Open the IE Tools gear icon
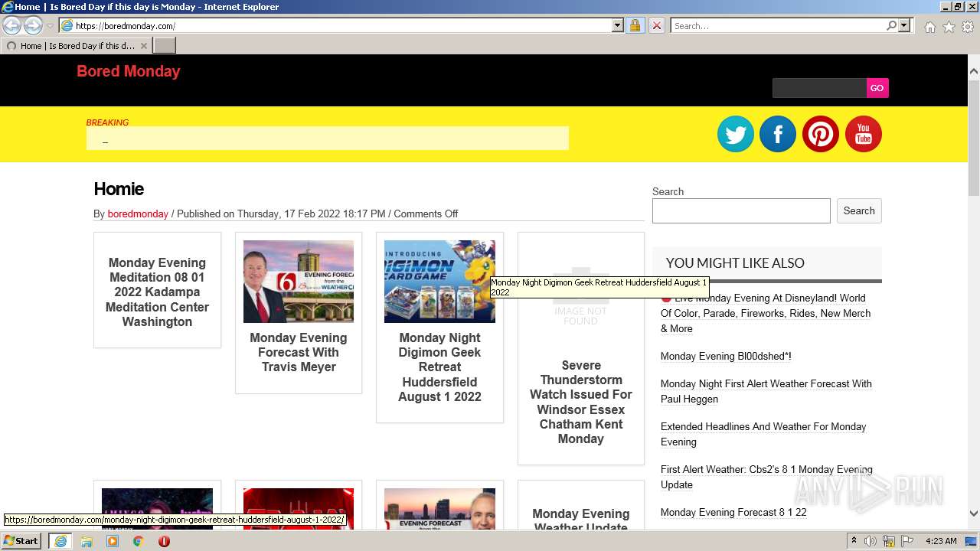The image size is (980, 551). [968, 27]
